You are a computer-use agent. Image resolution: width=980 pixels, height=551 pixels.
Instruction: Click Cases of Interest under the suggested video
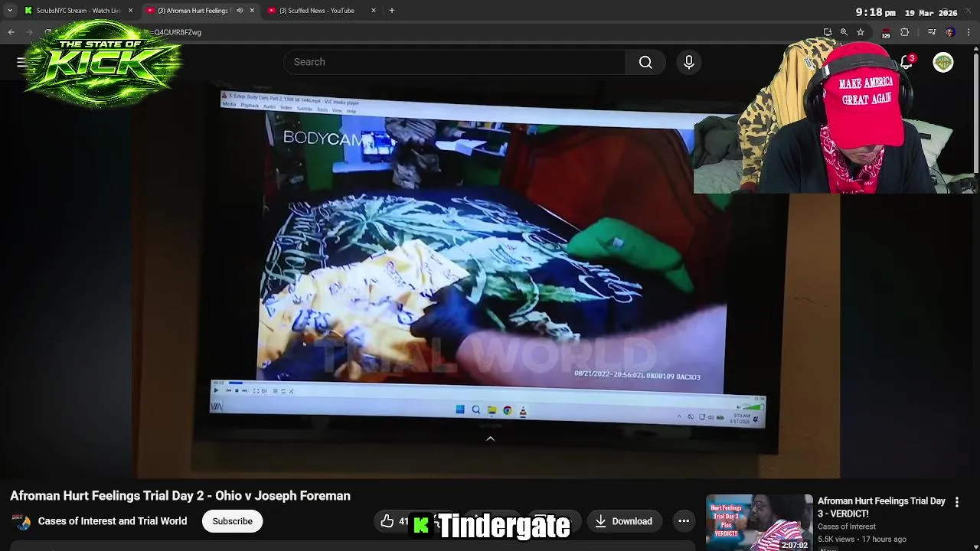point(846,527)
